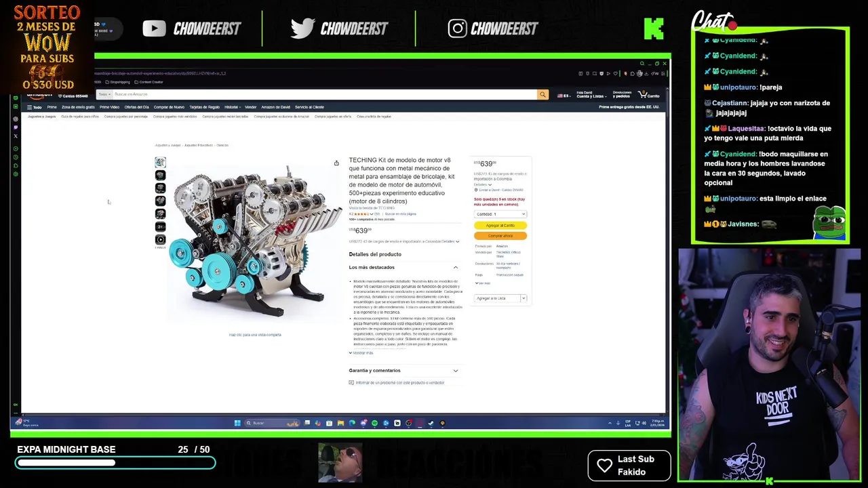Open 'Servicio al Cliente' nav item
Image resolution: width=868 pixels, height=488 pixels.
[309, 107]
